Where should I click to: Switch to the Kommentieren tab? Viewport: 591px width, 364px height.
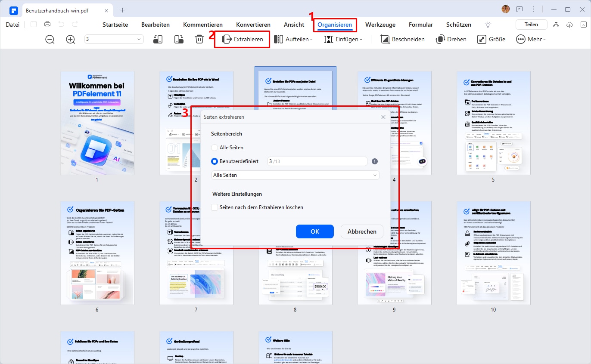[203, 25]
